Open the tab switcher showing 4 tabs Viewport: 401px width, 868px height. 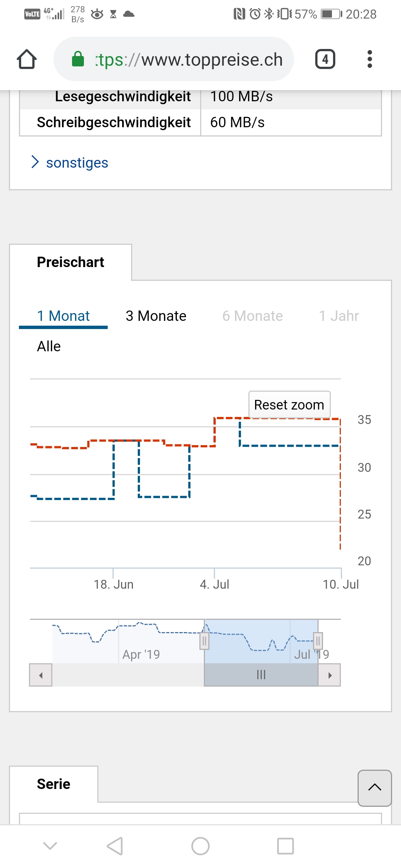[325, 59]
